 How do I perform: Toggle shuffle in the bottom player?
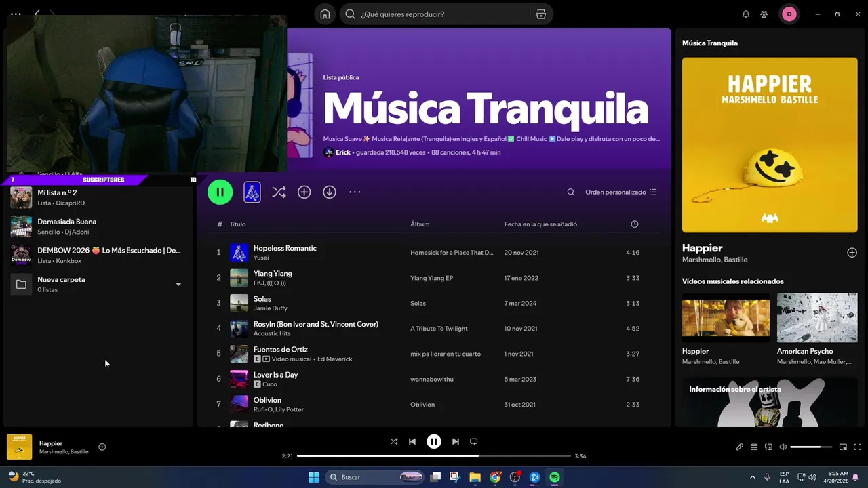pos(394,441)
